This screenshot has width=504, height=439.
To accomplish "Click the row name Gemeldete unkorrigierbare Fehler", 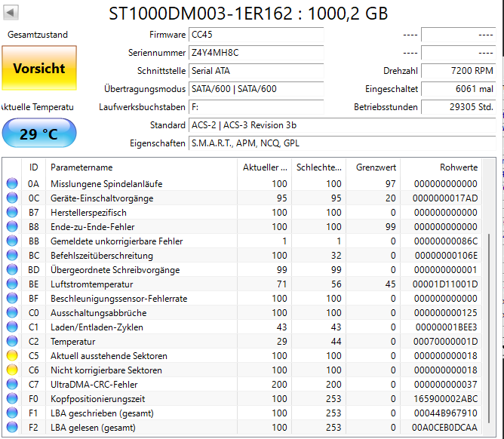I will click(x=117, y=241).
